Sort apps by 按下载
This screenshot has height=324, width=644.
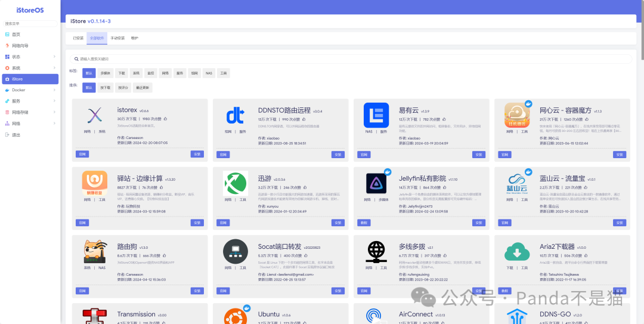click(x=106, y=88)
